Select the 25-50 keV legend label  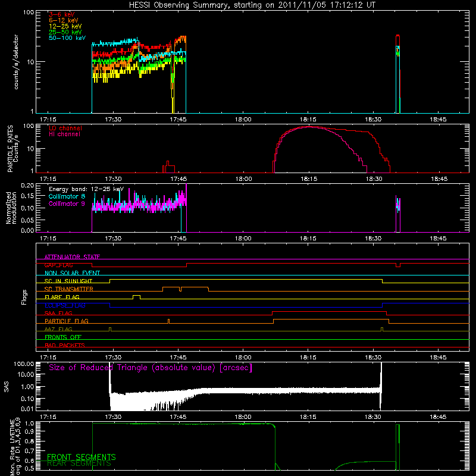(65, 32)
